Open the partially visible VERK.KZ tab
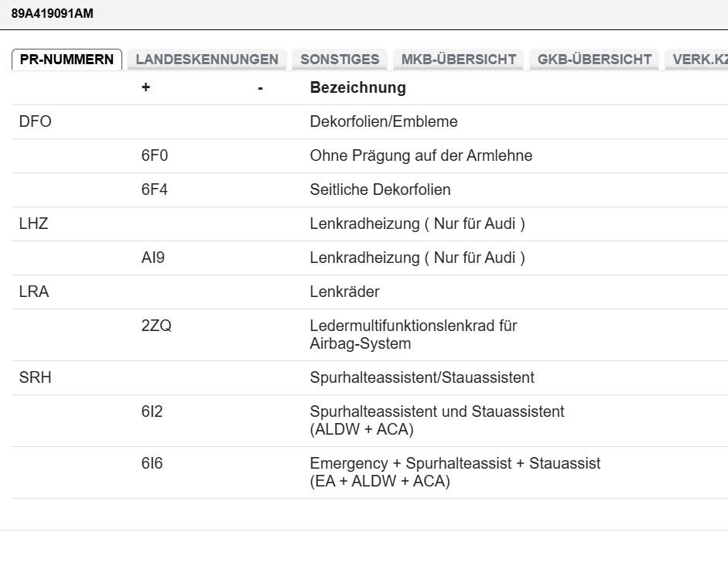 click(699, 60)
